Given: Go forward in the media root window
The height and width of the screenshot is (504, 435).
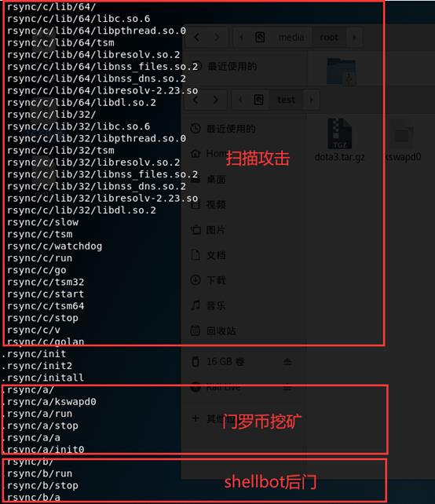Looking at the screenshot, I should (217, 38).
